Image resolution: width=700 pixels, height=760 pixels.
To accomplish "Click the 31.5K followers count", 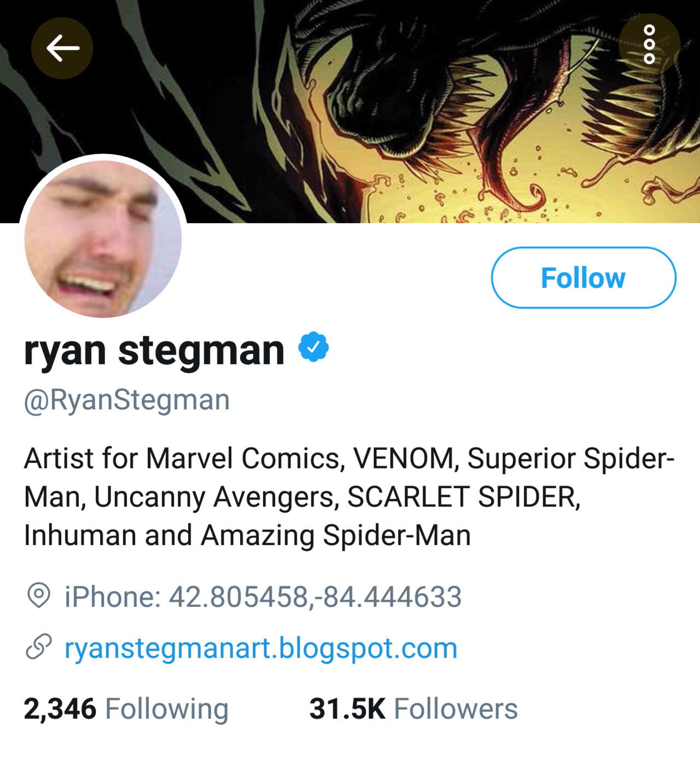I will [x=347, y=709].
